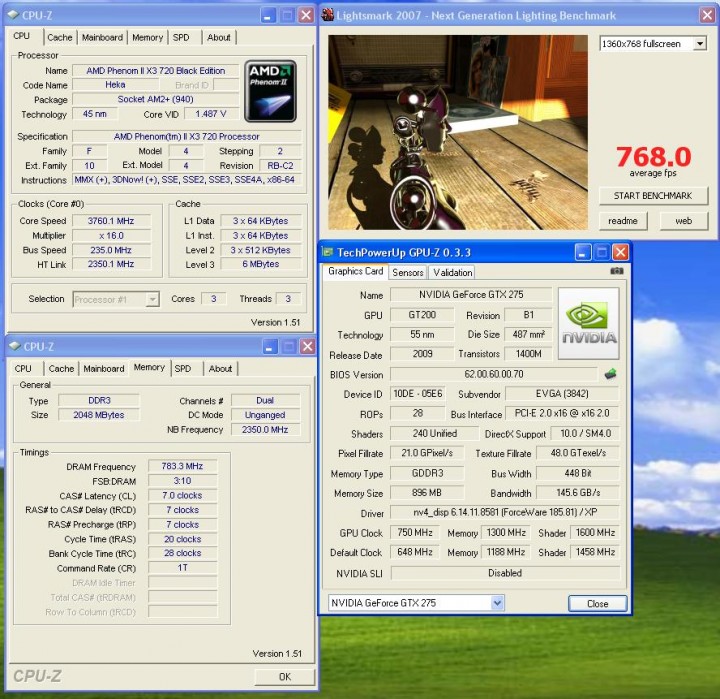Click the Lightsmark benchmark preview image
Image resolution: width=720 pixels, height=699 pixels.
click(458, 132)
